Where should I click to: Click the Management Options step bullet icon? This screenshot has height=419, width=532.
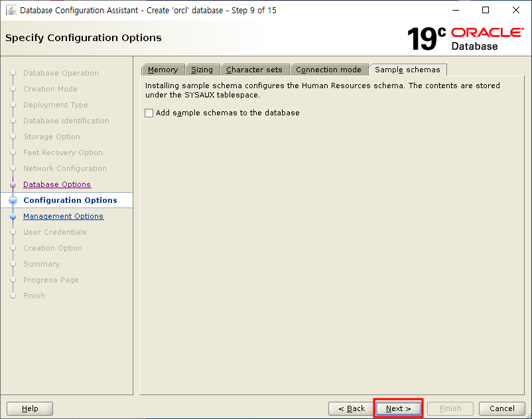pyautogui.click(x=13, y=216)
